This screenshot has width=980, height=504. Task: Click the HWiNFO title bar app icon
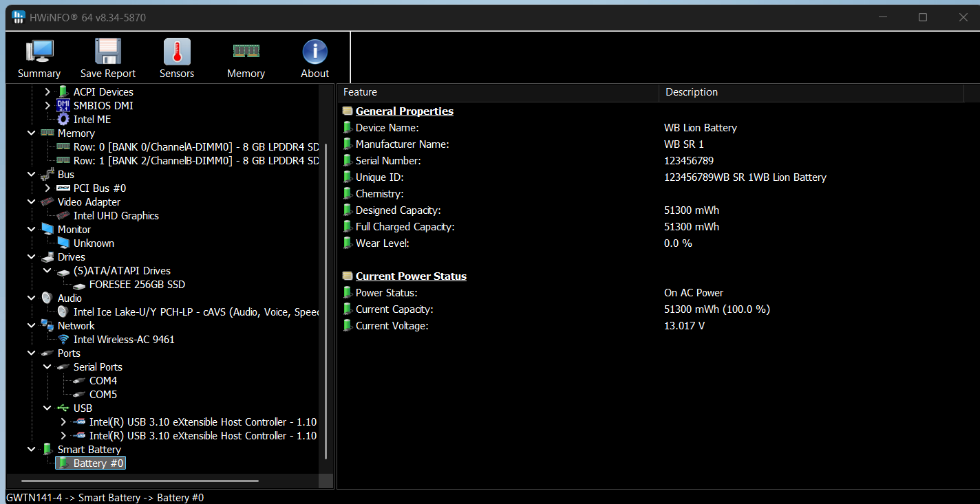(x=19, y=17)
